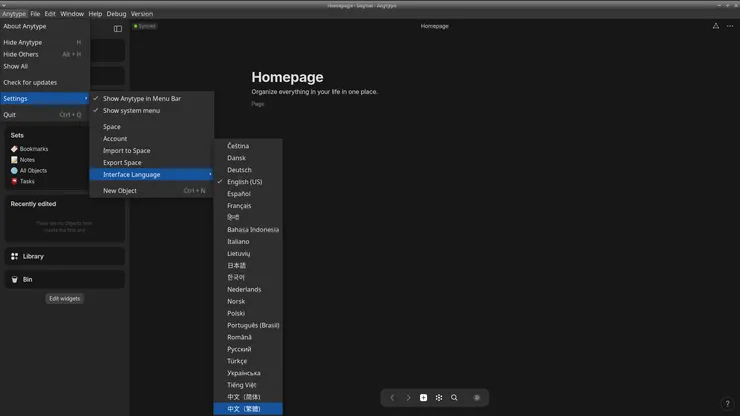Viewport: 740px width, 416px height.
Task: Switch language to Română
Action: coord(248,337)
